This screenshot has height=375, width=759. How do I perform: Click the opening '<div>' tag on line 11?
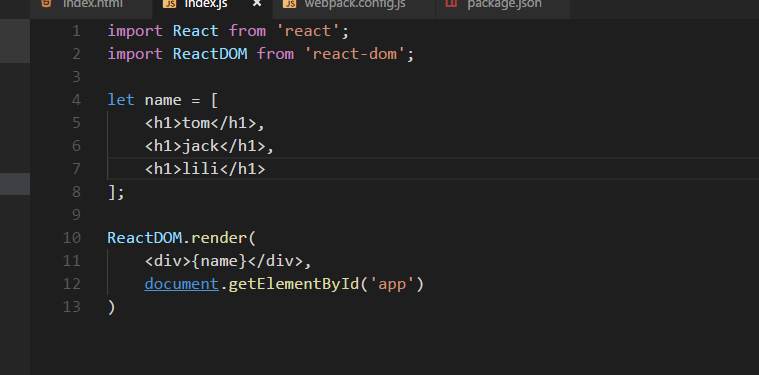pos(167,261)
